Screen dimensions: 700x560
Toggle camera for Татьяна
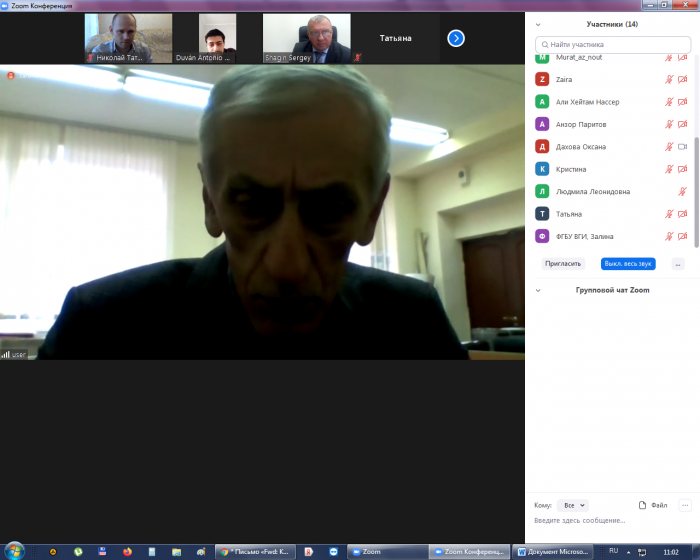click(683, 214)
